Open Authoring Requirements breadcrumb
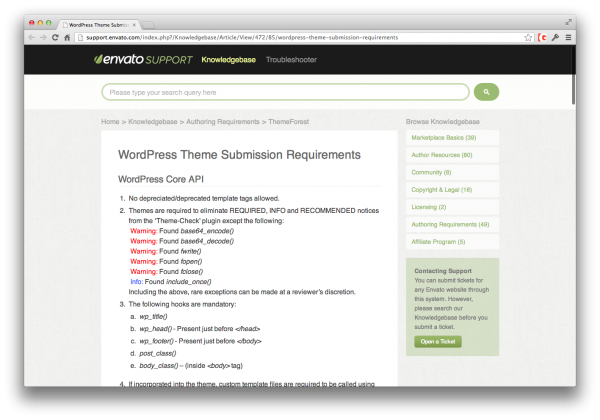This screenshot has width=600, height=420. coord(223,122)
